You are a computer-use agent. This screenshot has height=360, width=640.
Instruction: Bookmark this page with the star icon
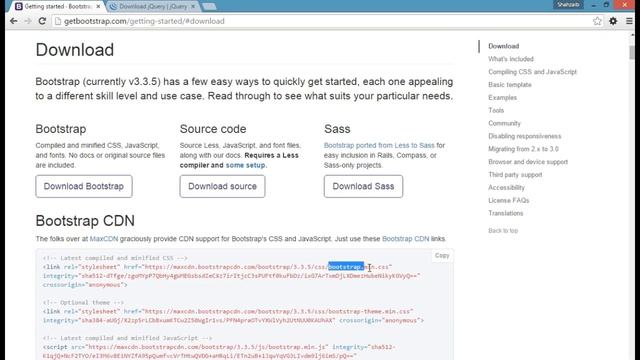tap(597, 21)
